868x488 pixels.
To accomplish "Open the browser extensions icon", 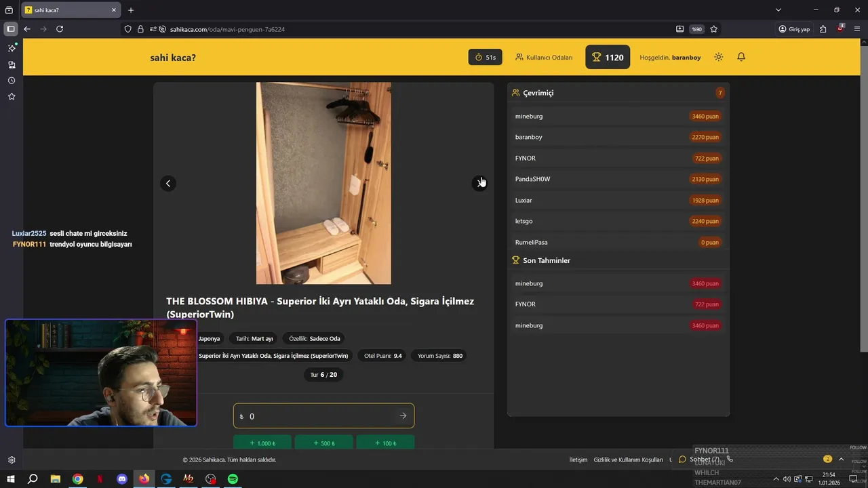I will click(x=823, y=29).
